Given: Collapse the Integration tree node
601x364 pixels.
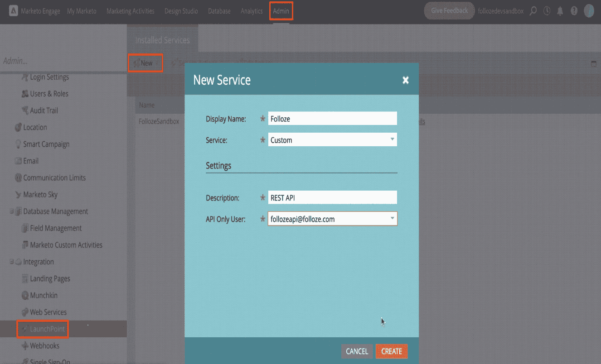Looking at the screenshot, I should click(x=12, y=262).
